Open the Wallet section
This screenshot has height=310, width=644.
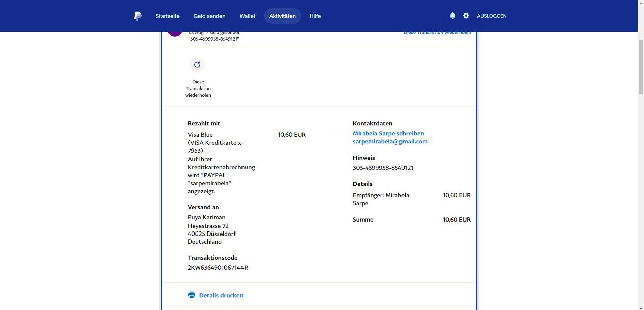(x=247, y=16)
